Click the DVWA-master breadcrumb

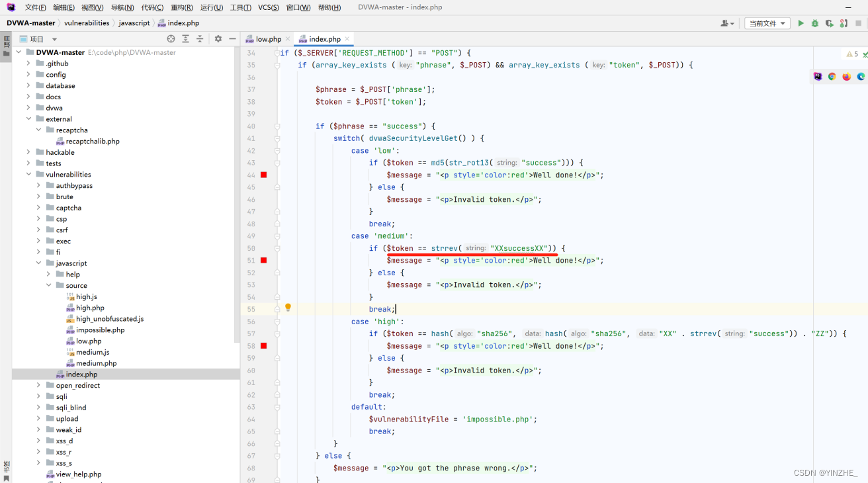point(31,23)
